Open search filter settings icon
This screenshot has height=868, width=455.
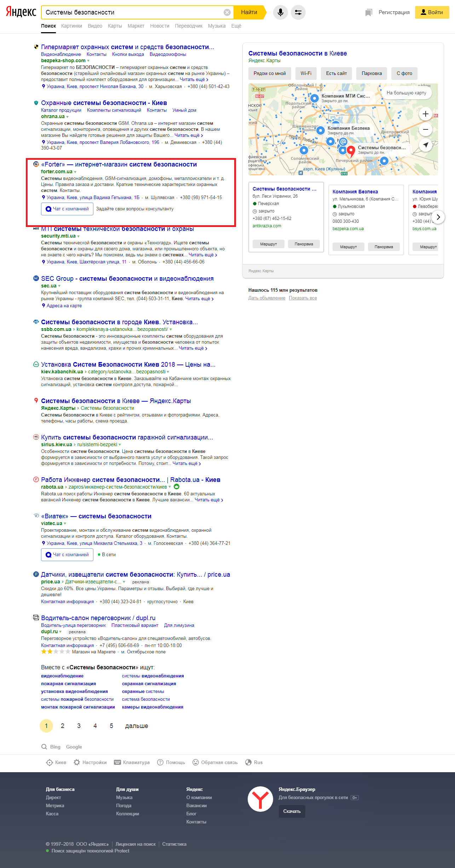click(298, 12)
